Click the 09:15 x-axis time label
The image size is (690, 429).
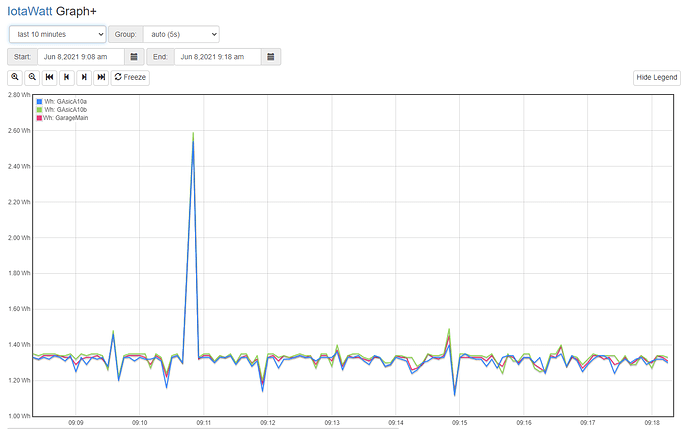coord(459,422)
